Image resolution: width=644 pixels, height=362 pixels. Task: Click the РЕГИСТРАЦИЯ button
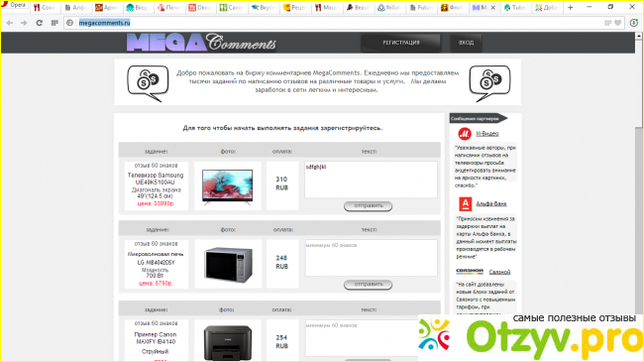coord(401,43)
